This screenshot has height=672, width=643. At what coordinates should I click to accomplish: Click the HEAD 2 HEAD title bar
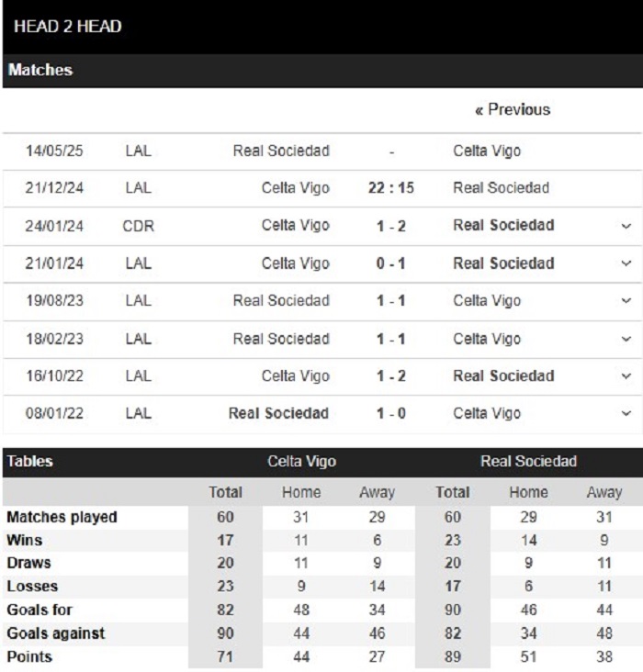point(322,27)
